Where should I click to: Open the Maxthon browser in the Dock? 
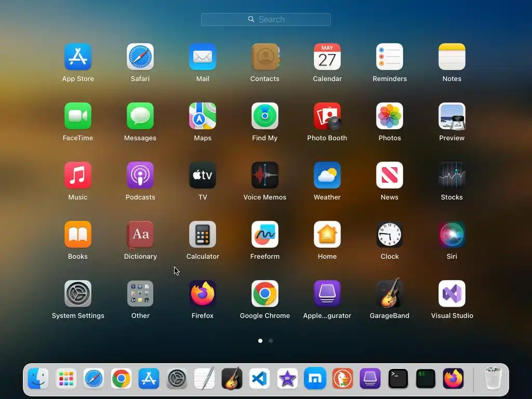point(315,378)
